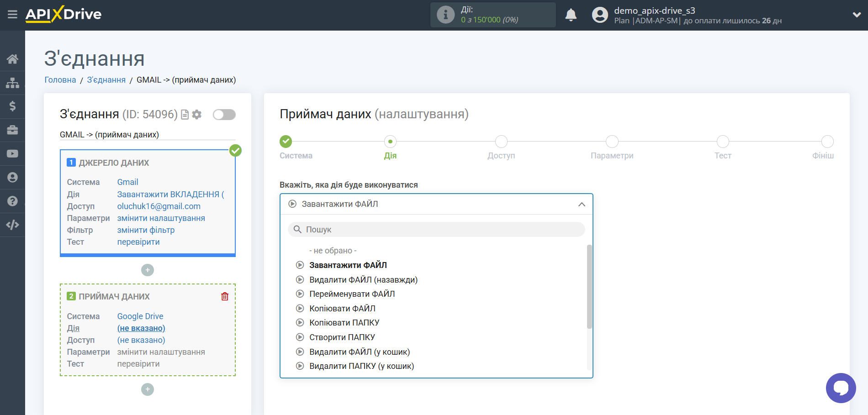Select the Перейменувати ФАЙЛ option
This screenshot has height=415, width=868.
point(352,294)
